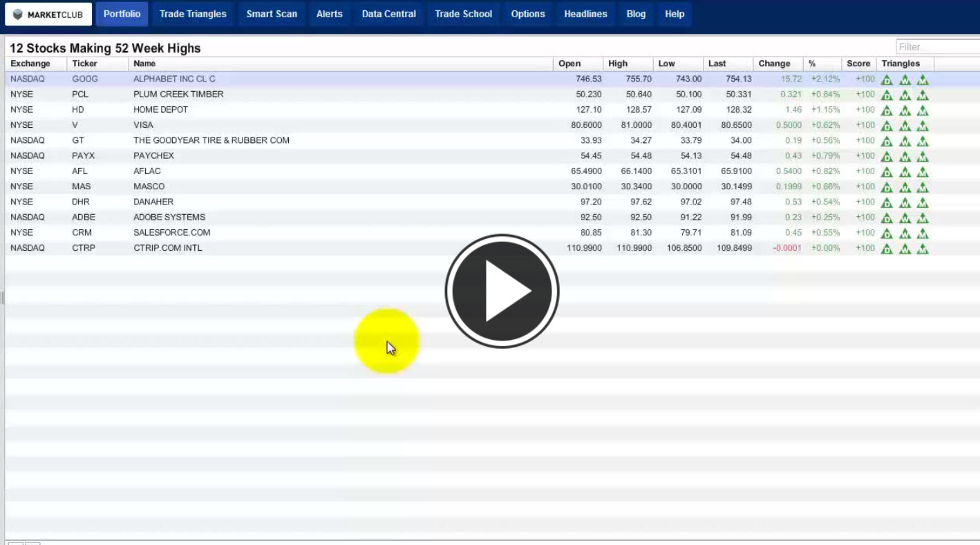Sort by the Low column header
The height and width of the screenshot is (545, 980).
(677, 64)
